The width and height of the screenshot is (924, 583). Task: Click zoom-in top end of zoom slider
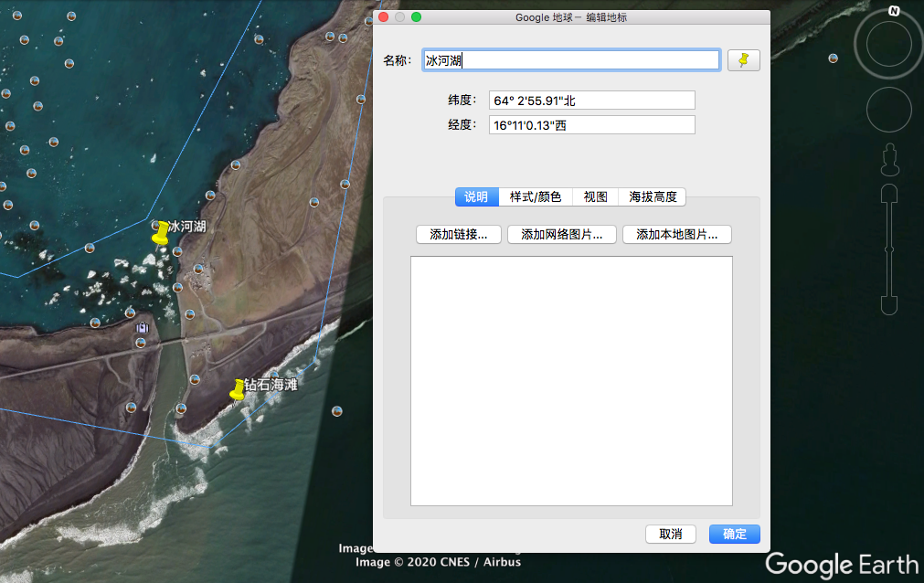(x=889, y=195)
